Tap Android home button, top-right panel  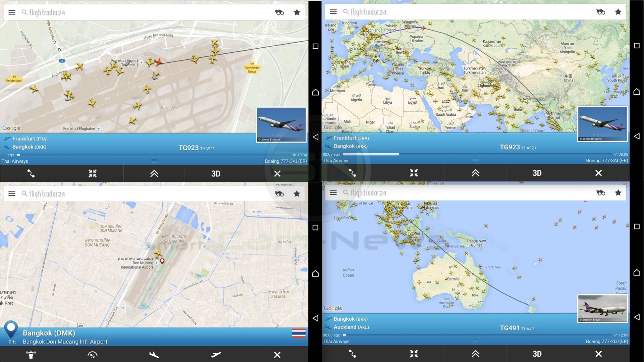637,92
